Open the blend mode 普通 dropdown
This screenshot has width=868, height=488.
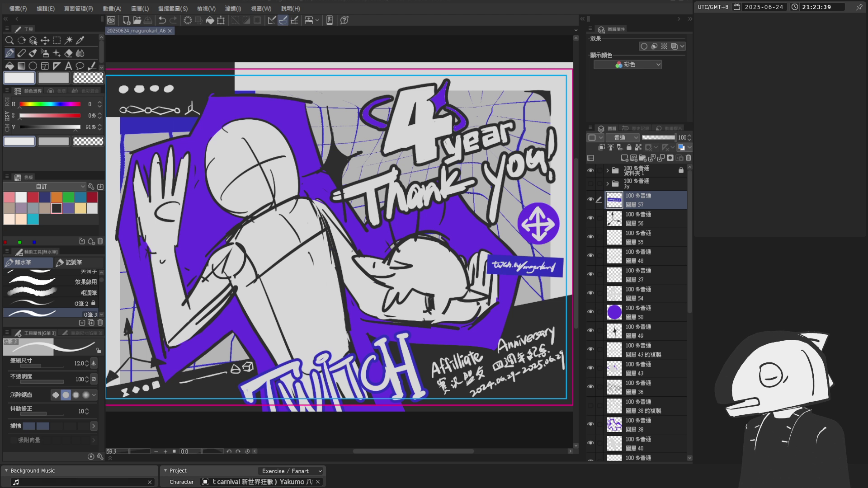(x=623, y=137)
